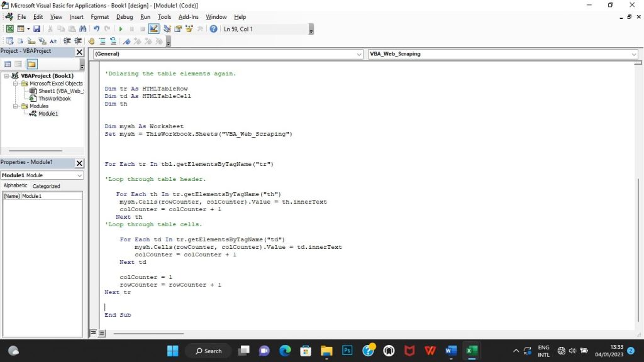Open the Properties Window toolbar icon
644x362 pixels.
[x=178, y=29]
